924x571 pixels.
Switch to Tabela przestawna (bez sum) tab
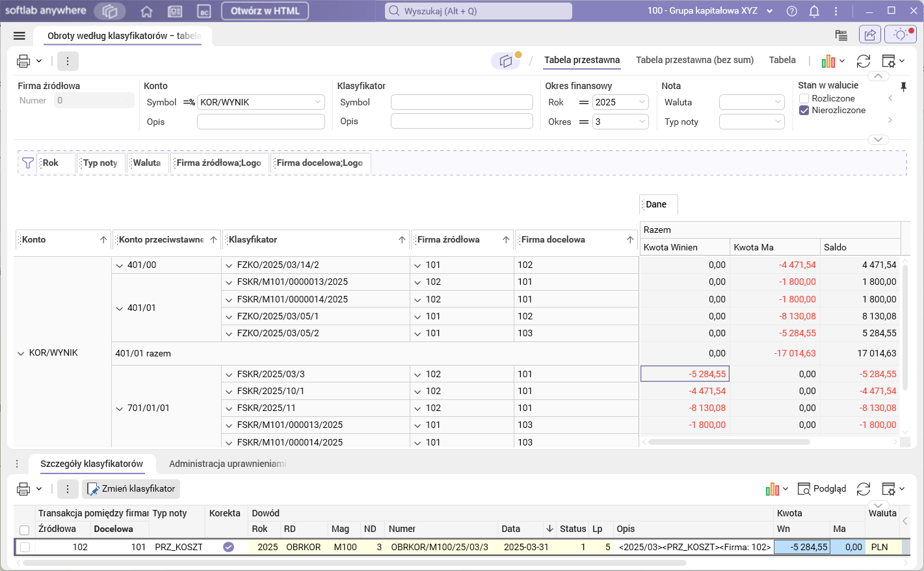click(694, 60)
